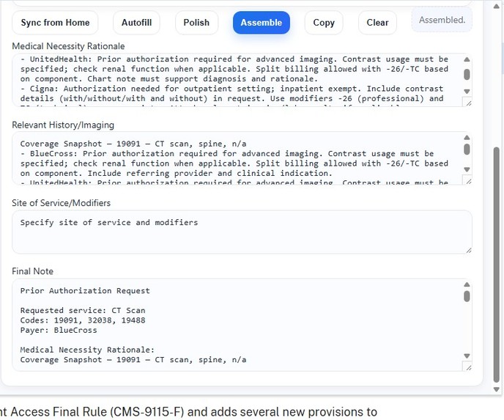Image resolution: width=504 pixels, height=420 pixels.
Task: Click the 'Final Note' label
Action: (32, 271)
